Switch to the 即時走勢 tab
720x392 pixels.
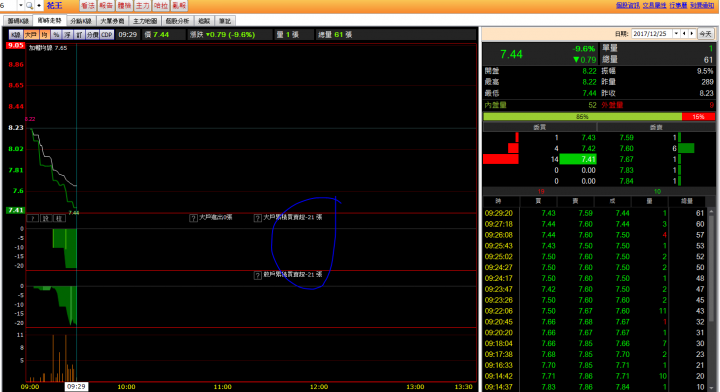[x=50, y=21]
